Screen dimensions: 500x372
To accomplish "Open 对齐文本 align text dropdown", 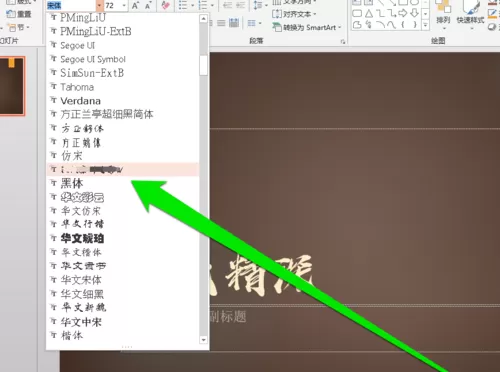I will coord(294,14).
